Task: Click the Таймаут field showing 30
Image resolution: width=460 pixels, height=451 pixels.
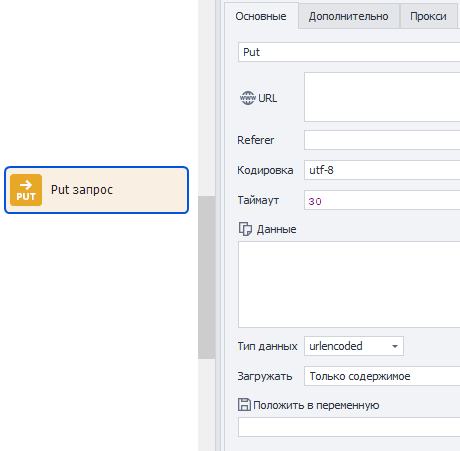Action: point(382,200)
